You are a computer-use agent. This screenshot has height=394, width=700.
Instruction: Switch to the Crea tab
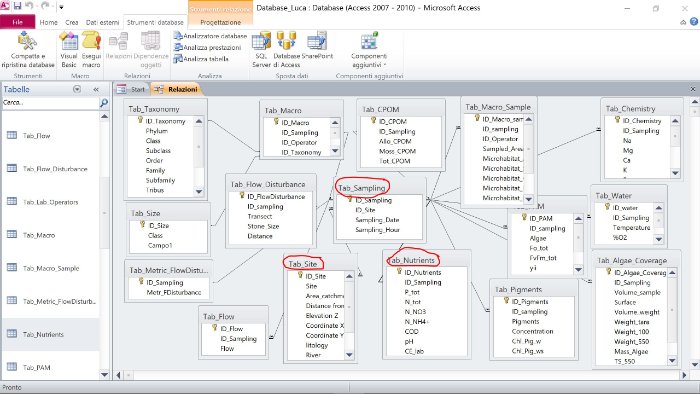[x=71, y=22]
